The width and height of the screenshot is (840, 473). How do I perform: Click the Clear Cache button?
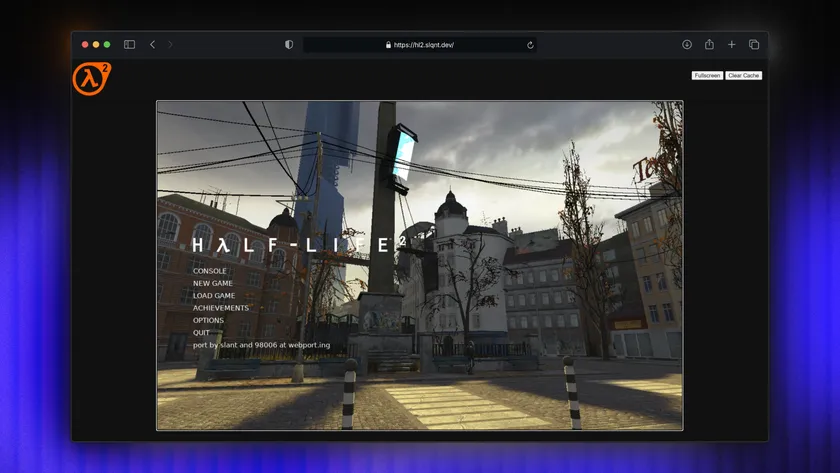(744, 76)
